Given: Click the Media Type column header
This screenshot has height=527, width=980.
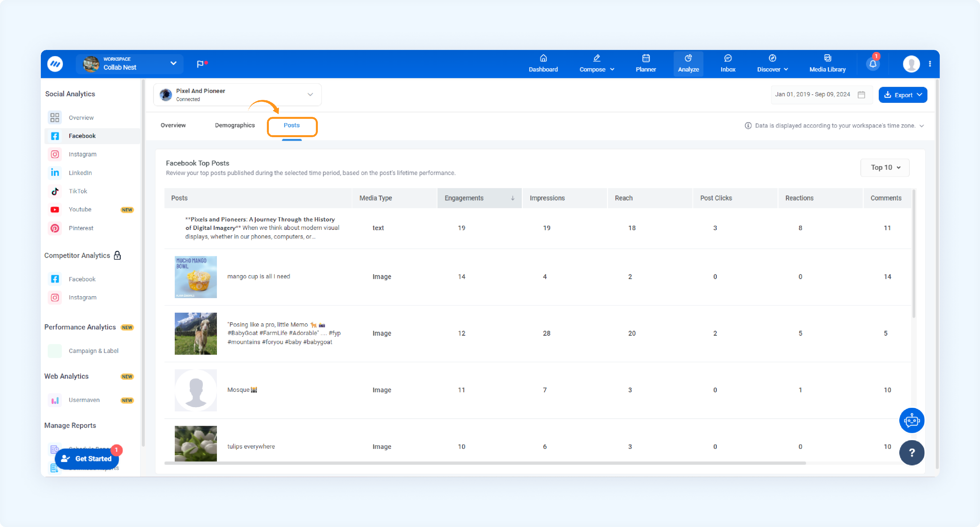Looking at the screenshot, I should 394,198.
